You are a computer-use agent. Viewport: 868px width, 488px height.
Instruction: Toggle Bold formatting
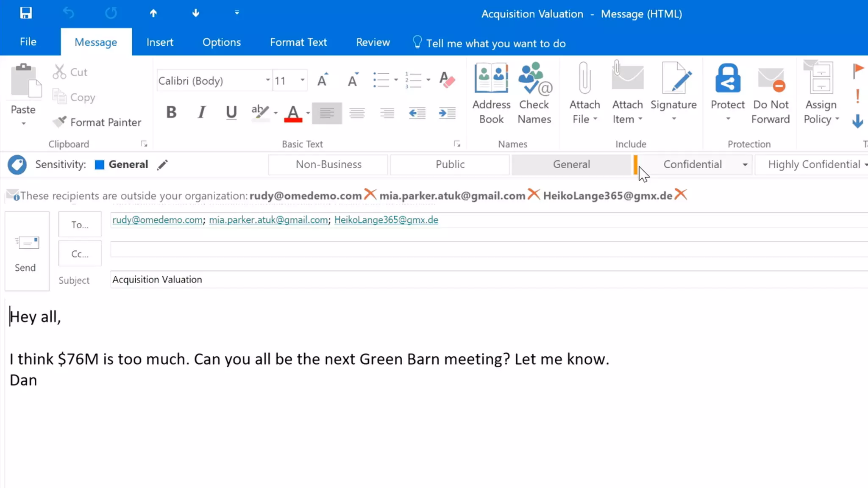[x=171, y=113]
